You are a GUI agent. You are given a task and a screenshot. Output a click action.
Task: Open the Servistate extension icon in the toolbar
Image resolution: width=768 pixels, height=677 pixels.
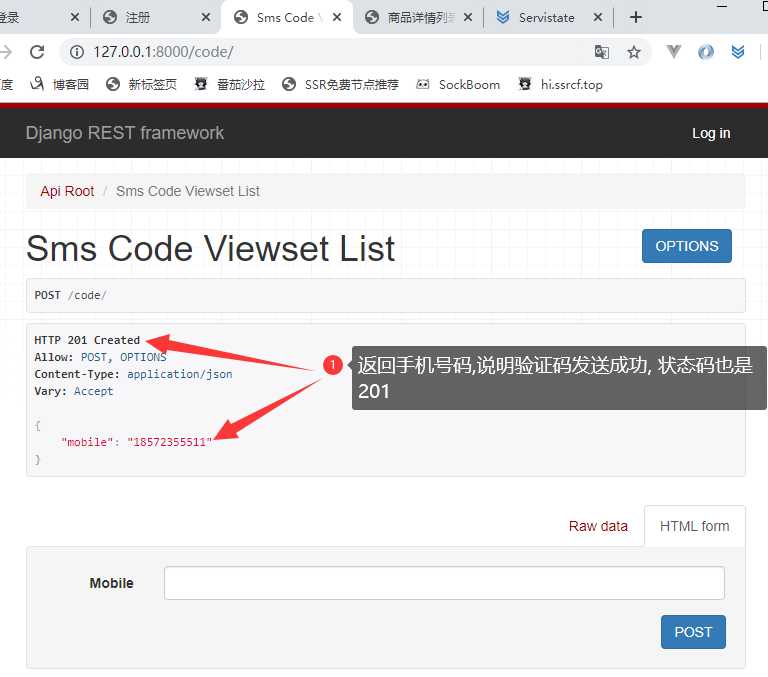pyautogui.click(x=738, y=51)
